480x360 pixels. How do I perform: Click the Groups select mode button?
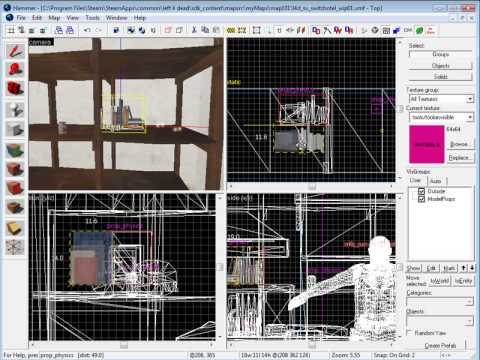pos(440,54)
